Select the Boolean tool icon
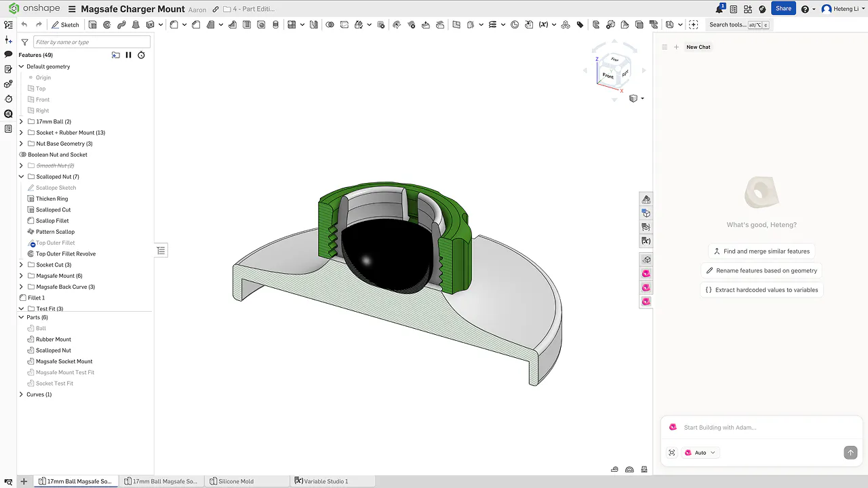868x488 pixels. [x=330, y=24]
